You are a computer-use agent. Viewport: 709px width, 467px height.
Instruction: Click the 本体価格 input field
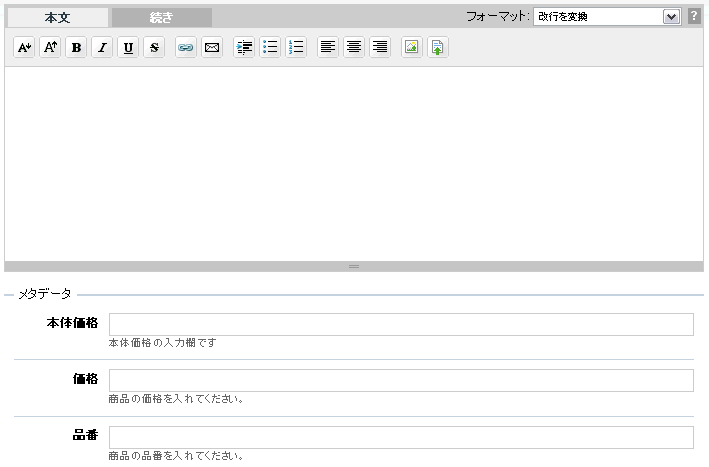click(401, 325)
